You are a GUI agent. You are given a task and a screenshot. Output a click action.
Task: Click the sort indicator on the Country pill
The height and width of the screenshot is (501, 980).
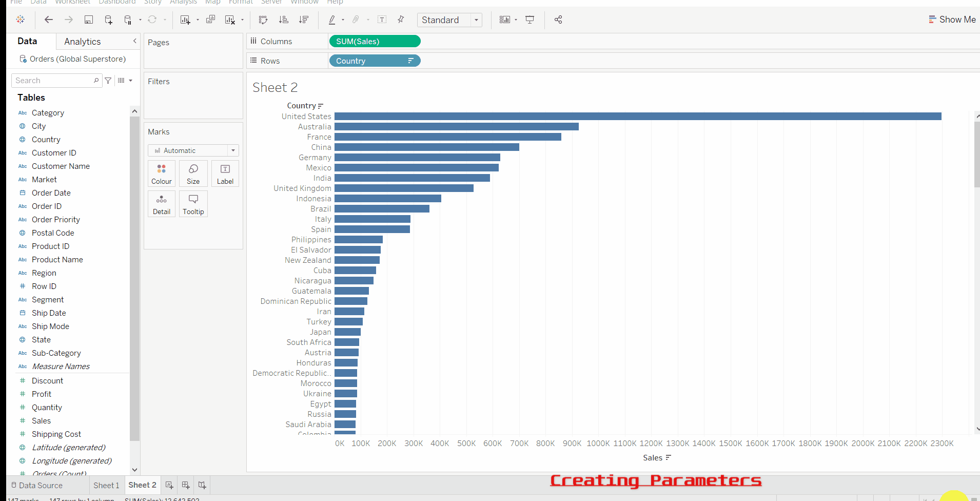tap(411, 61)
